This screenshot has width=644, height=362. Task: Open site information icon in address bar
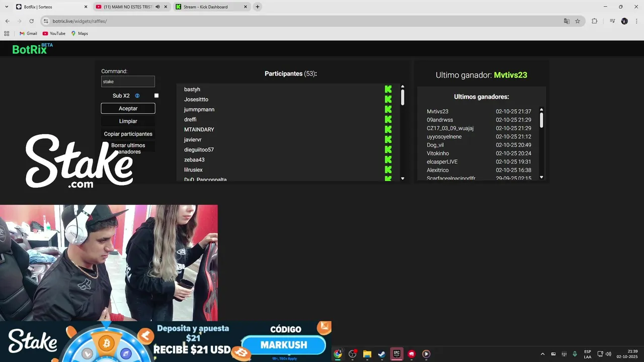[46, 21]
